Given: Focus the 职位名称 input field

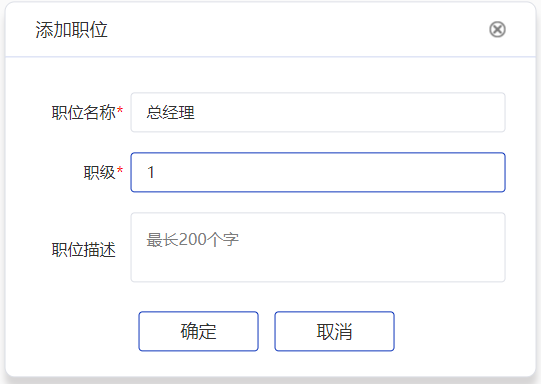Looking at the screenshot, I should (318, 112).
